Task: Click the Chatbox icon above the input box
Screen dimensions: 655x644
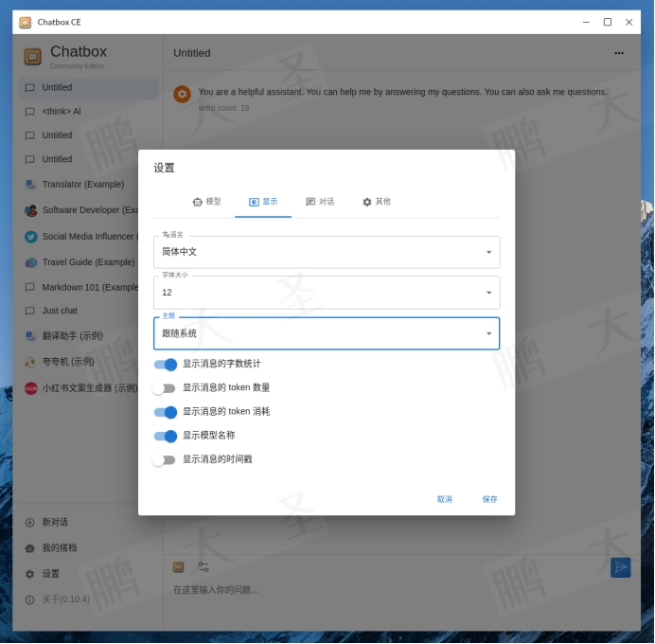Action: (178, 567)
